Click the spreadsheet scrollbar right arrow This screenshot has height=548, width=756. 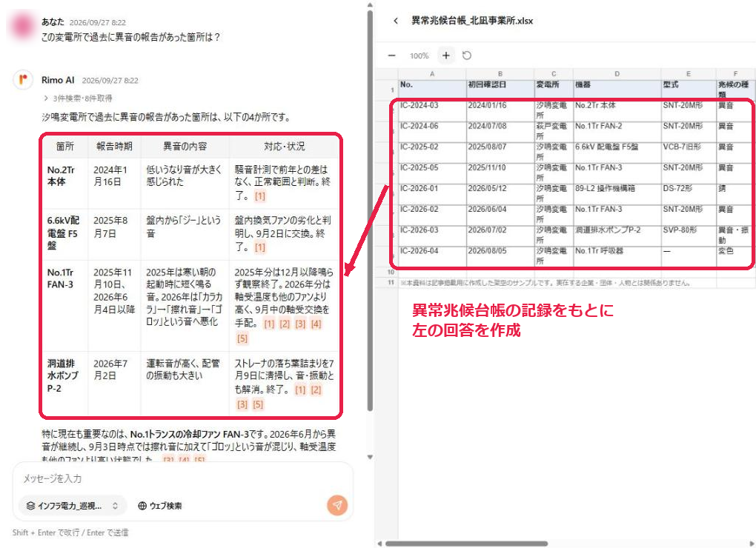[x=753, y=544]
